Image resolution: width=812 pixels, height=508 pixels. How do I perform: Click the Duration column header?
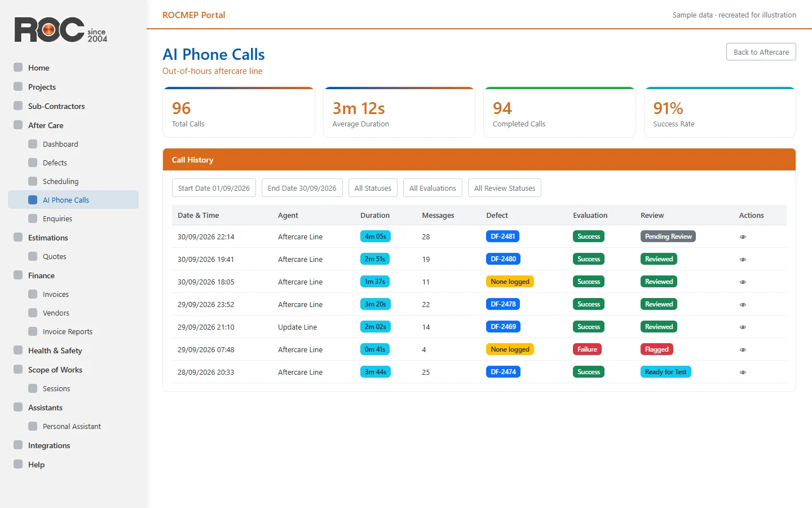pyautogui.click(x=375, y=216)
